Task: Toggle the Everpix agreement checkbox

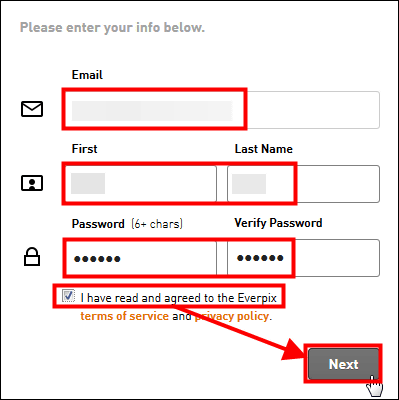Action: click(x=68, y=296)
